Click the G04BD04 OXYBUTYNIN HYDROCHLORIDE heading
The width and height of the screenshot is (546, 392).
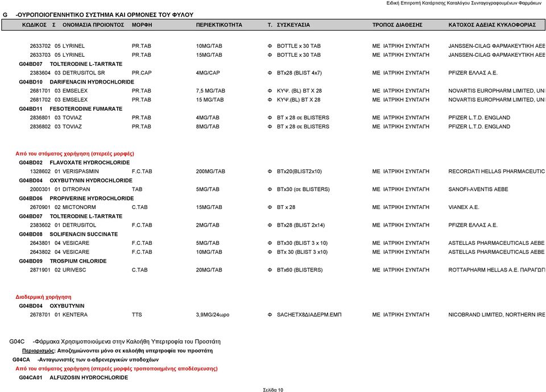[76, 181]
